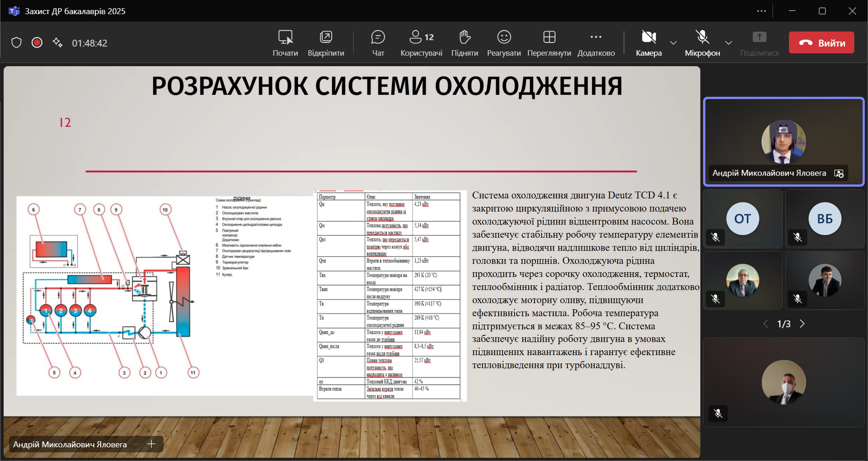Click the recording indicator icon
Image resolution: width=868 pixels, height=461 pixels.
click(x=37, y=43)
